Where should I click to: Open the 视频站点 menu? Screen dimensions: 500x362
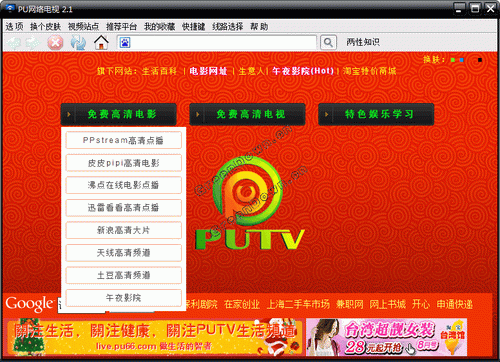83,27
